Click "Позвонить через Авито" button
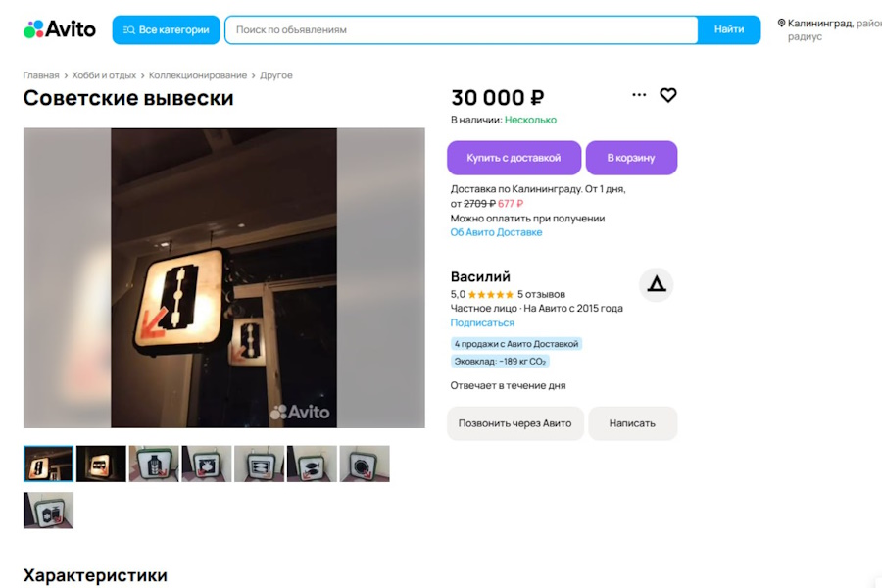 tap(515, 423)
